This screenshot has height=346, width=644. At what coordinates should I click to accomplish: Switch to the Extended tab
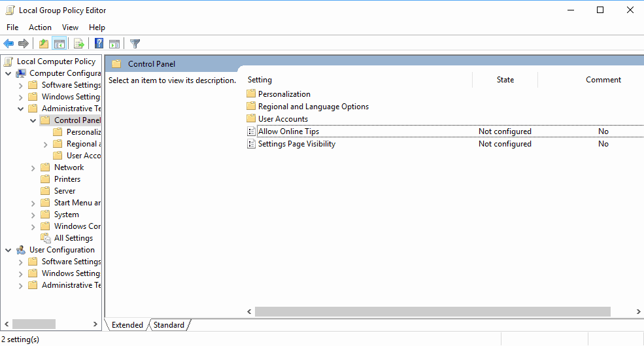point(127,324)
